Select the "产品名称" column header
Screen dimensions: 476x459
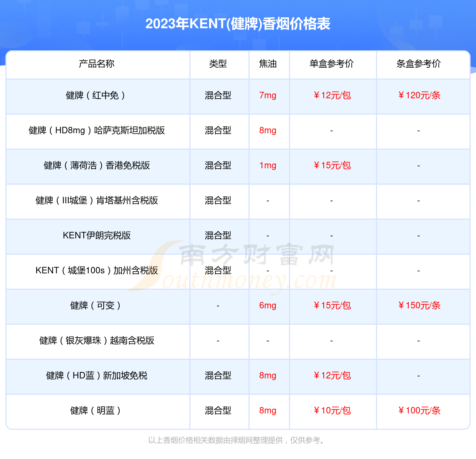97,64
